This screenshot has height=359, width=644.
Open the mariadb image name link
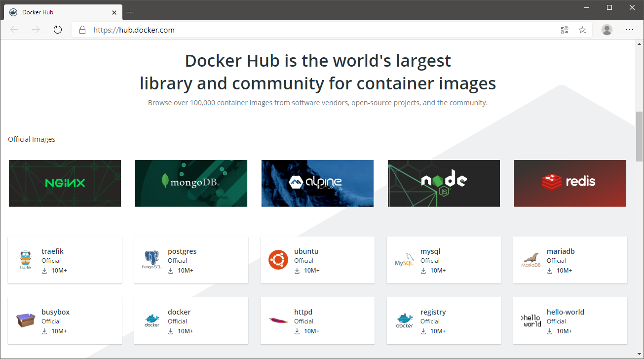(561, 251)
